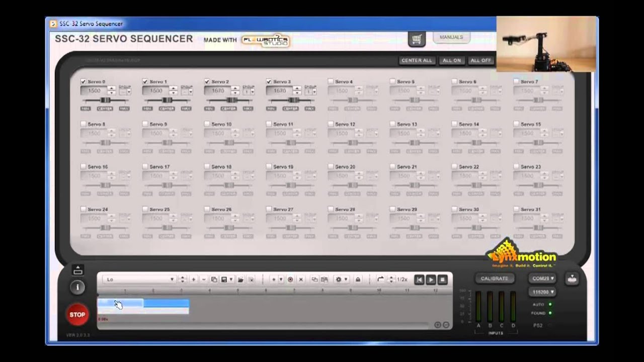Play the sequence
The image size is (644, 362).
click(431, 280)
